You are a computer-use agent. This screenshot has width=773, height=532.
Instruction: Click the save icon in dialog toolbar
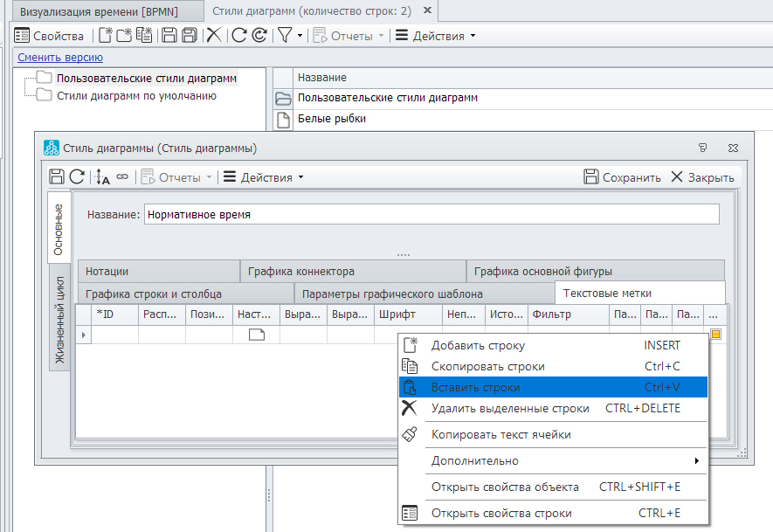click(x=57, y=177)
